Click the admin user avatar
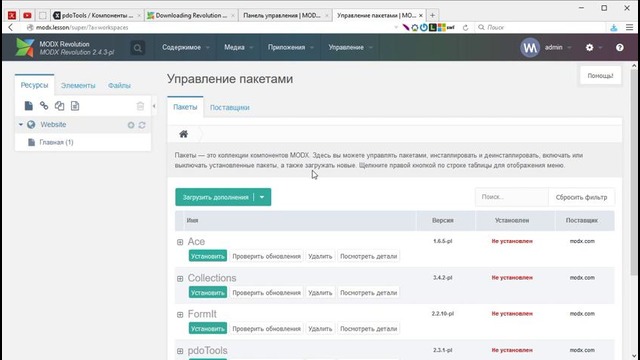Image resolution: width=640 pixels, height=360 pixels. 530,47
